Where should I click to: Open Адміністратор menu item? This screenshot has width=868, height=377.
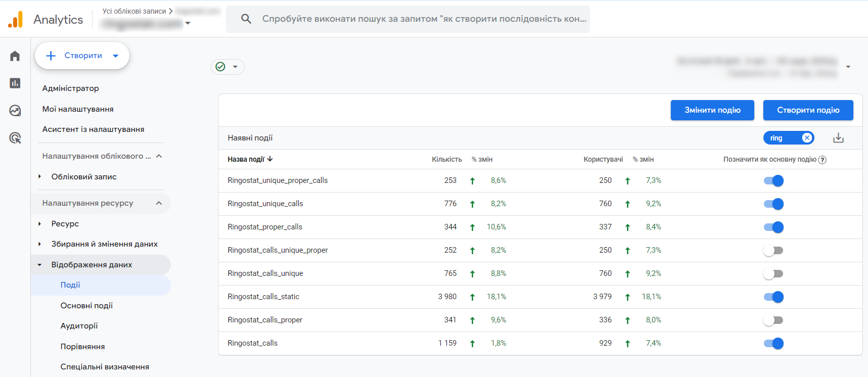click(x=71, y=88)
